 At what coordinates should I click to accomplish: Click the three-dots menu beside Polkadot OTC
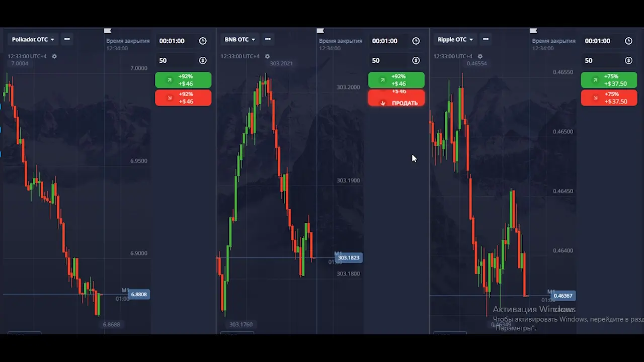click(x=67, y=39)
